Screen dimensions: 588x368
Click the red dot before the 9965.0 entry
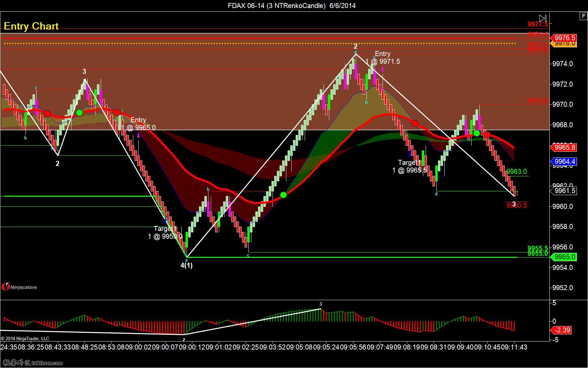point(117,112)
